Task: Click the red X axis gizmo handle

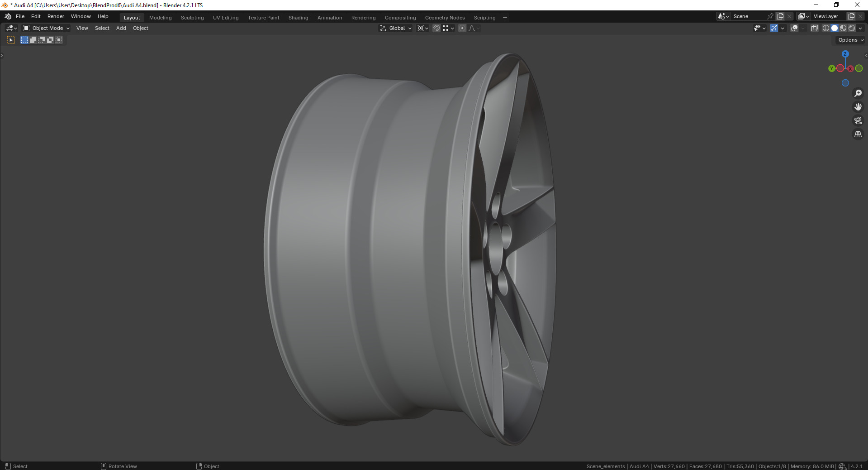Action: (850, 68)
